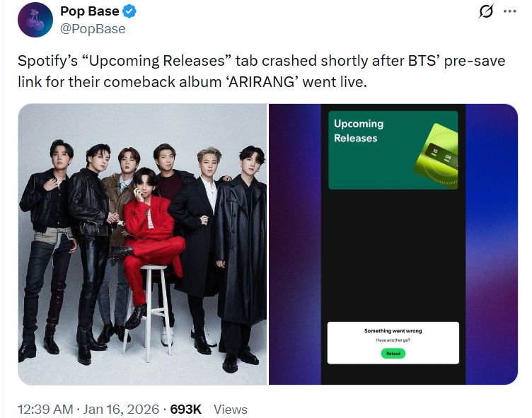
Task: Click the Pop Base display name
Action: pos(90,11)
